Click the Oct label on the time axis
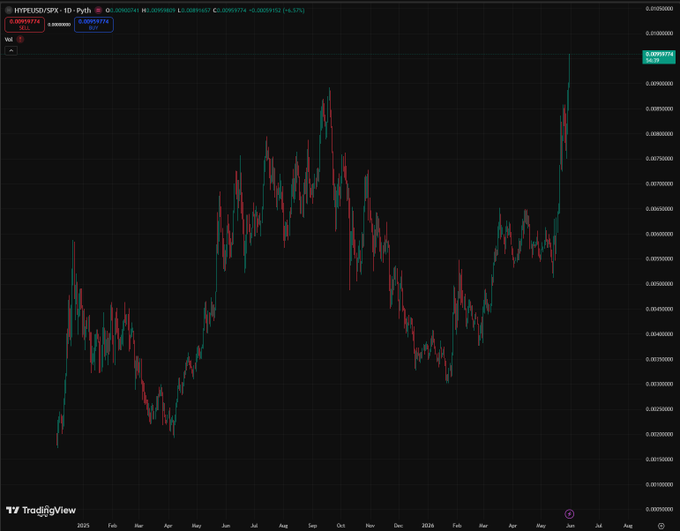680x531 pixels. click(x=341, y=525)
